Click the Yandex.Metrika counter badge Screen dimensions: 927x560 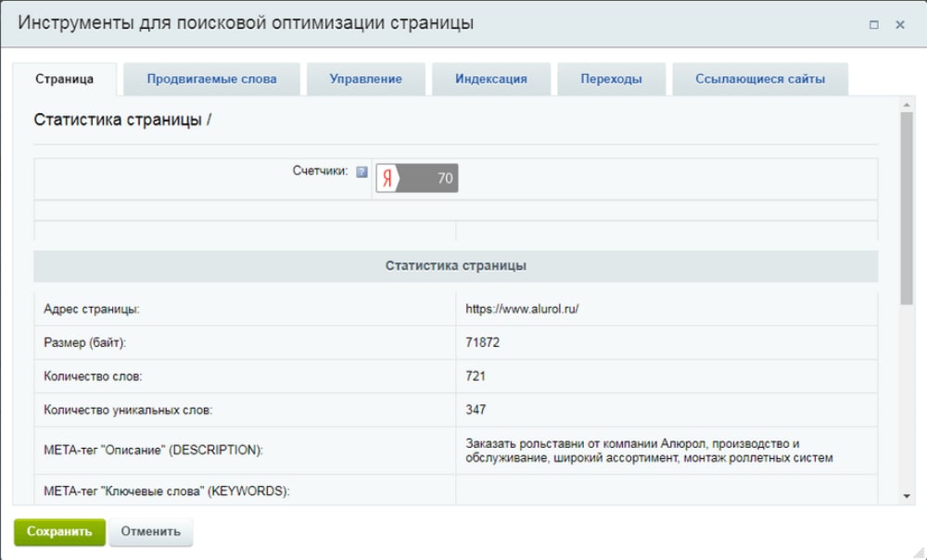click(x=415, y=175)
